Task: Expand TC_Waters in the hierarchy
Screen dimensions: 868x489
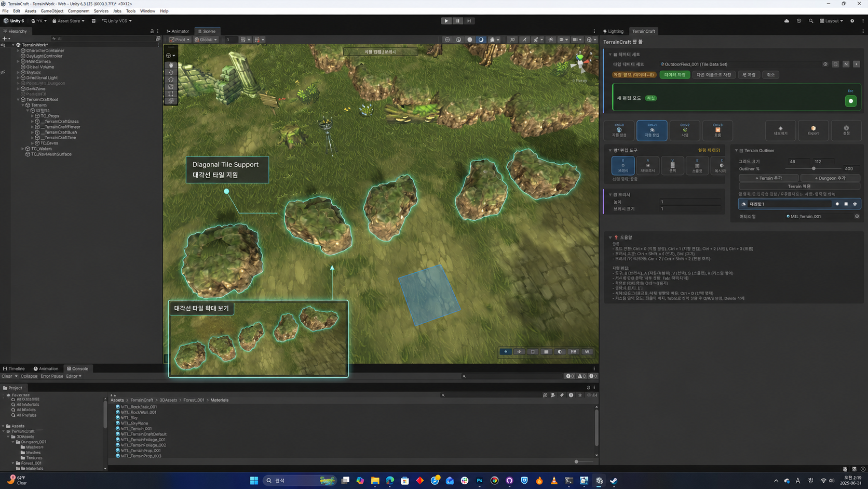Action: [x=23, y=149]
